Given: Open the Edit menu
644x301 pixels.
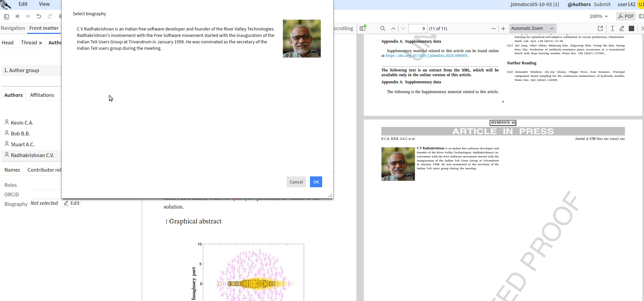Looking at the screenshot, I should [23, 4].
